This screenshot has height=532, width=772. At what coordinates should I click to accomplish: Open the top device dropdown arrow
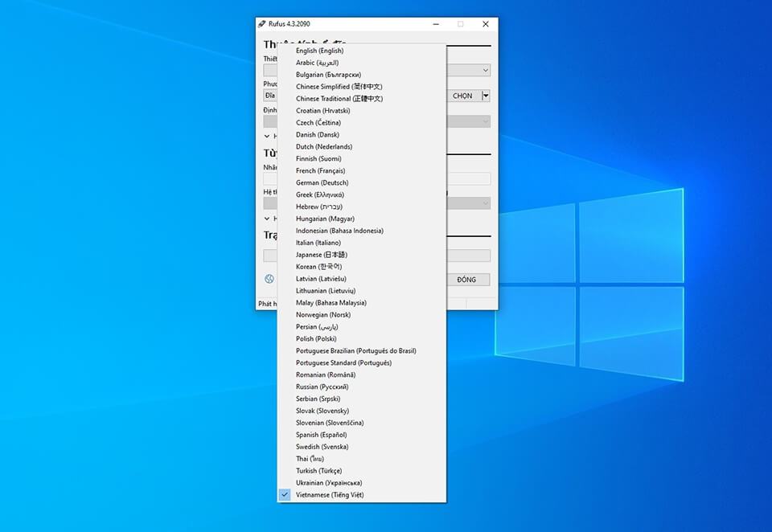pos(485,71)
